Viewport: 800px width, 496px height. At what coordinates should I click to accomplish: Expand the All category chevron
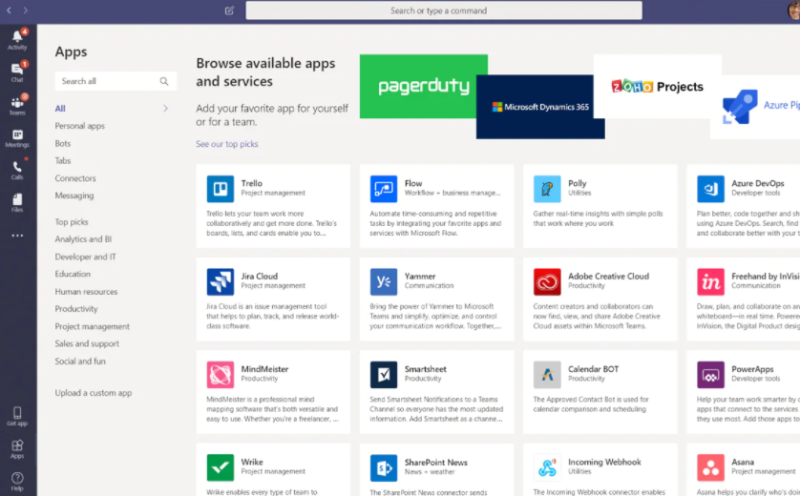pyautogui.click(x=165, y=108)
